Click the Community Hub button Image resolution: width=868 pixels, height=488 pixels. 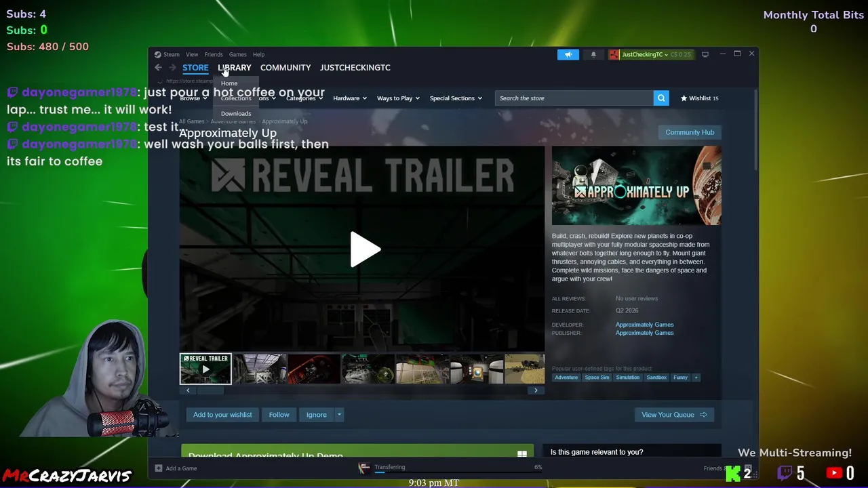[x=690, y=132]
